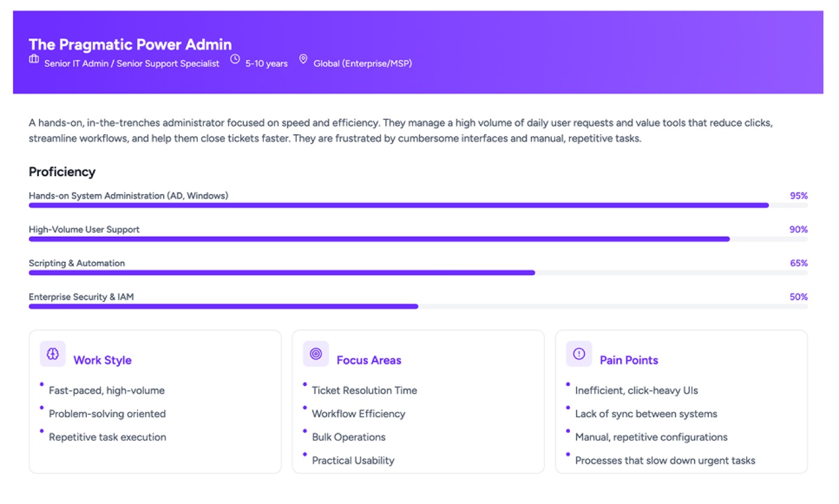This screenshot has height=504, width=839.
Task: Click the alert icon in Pain Points card
Action: [579, 354]
